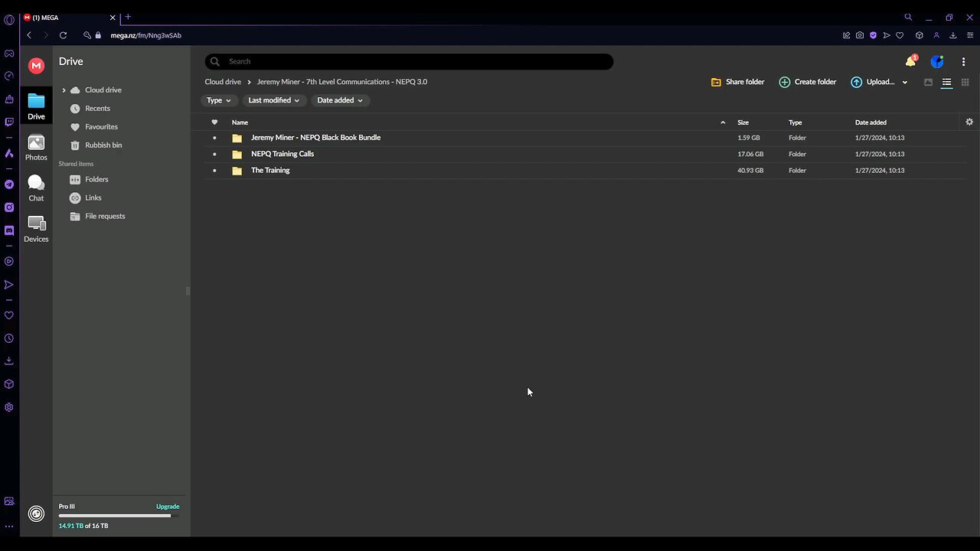Select the Drive section icon

pos(36,107)
